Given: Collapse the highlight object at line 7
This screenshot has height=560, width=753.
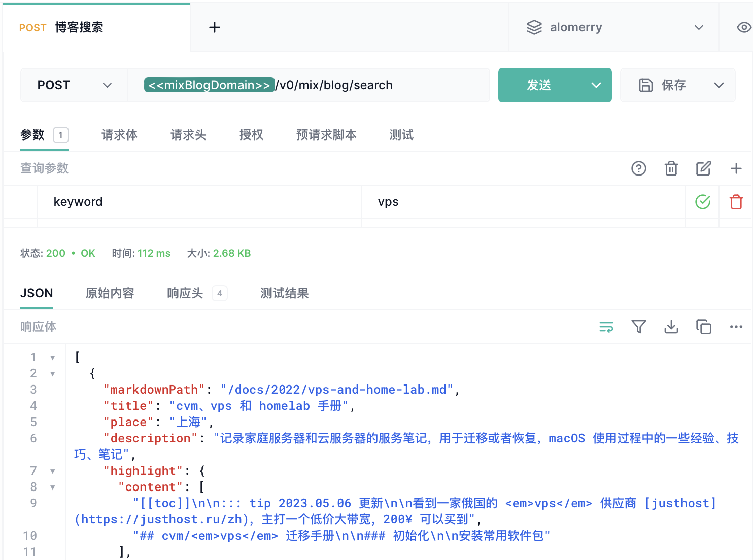Looking at the screenshot, I should click(x=53, y=471).
